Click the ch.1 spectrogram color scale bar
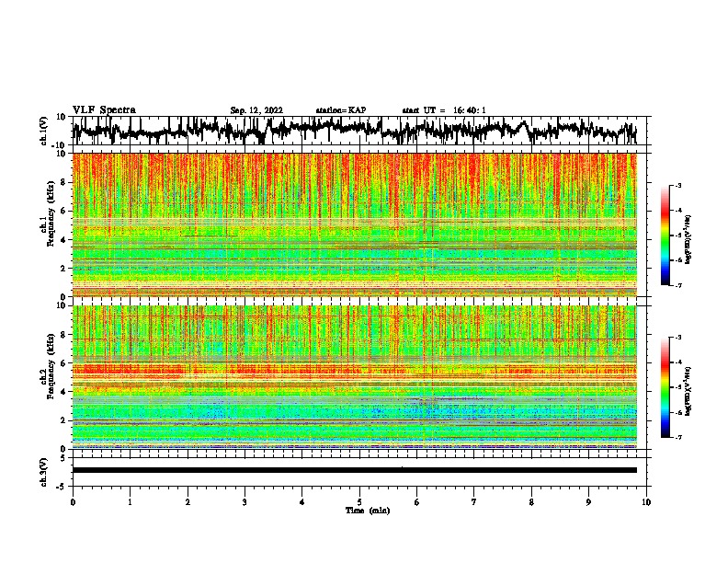Viewport: 728px width, 563px height. (665, 236)
